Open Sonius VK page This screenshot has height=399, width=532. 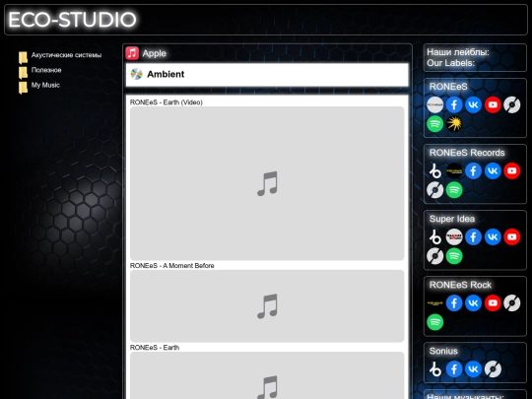[x=473, y=369]
